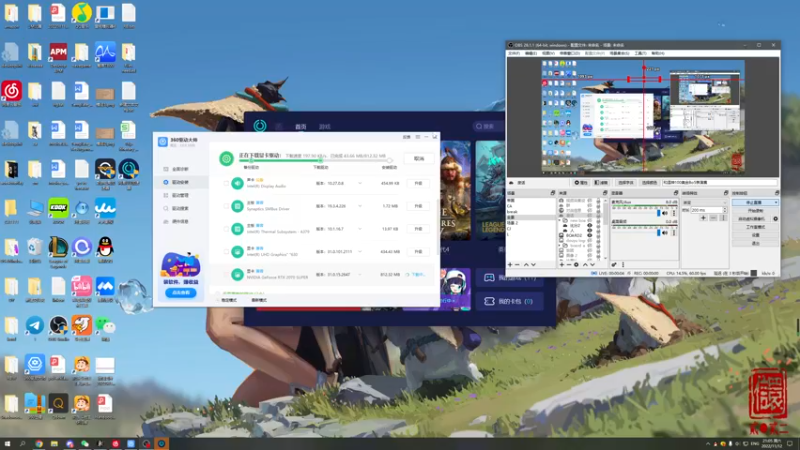Expand version dropdown for Synaptics SMBus Driver
The image size is (800, 450).
(360, 206)
